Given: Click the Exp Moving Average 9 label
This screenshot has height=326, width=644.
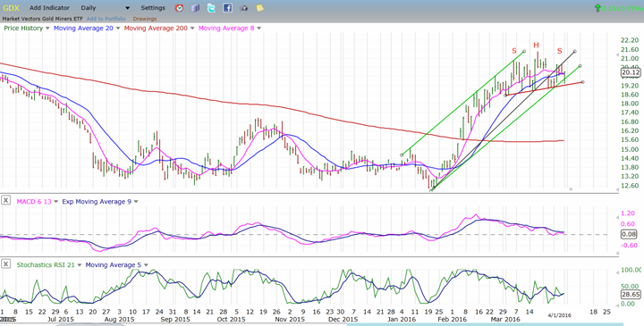Looking at the screenshot, I should click(x=97, y=202).
